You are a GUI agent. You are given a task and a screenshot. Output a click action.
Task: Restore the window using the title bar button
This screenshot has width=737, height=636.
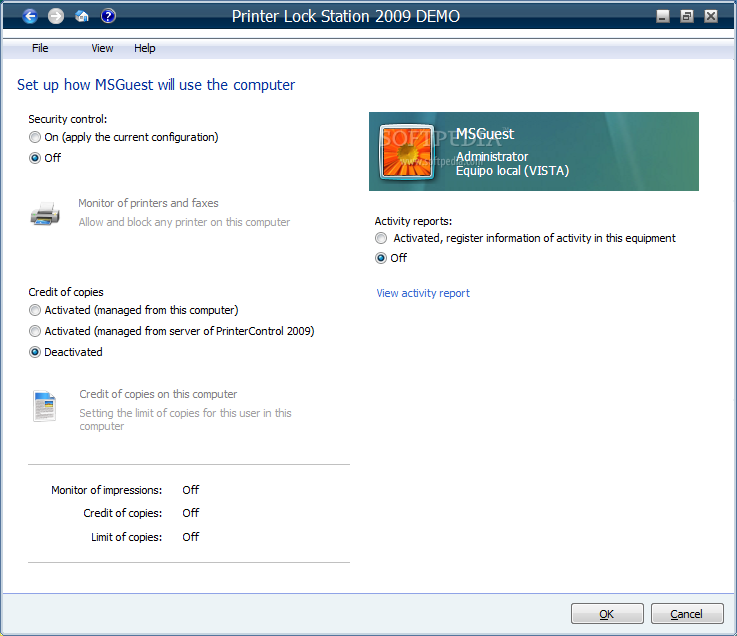(687, 17)
